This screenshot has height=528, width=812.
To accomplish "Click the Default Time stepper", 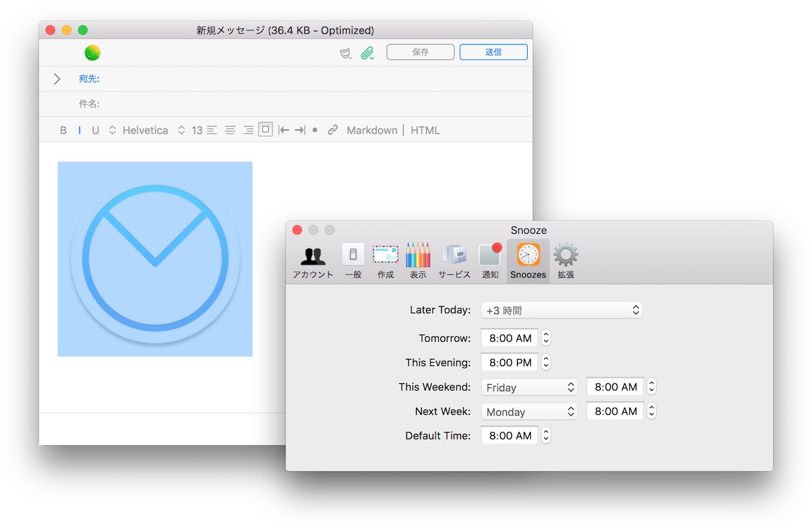I will click(546, 436).
